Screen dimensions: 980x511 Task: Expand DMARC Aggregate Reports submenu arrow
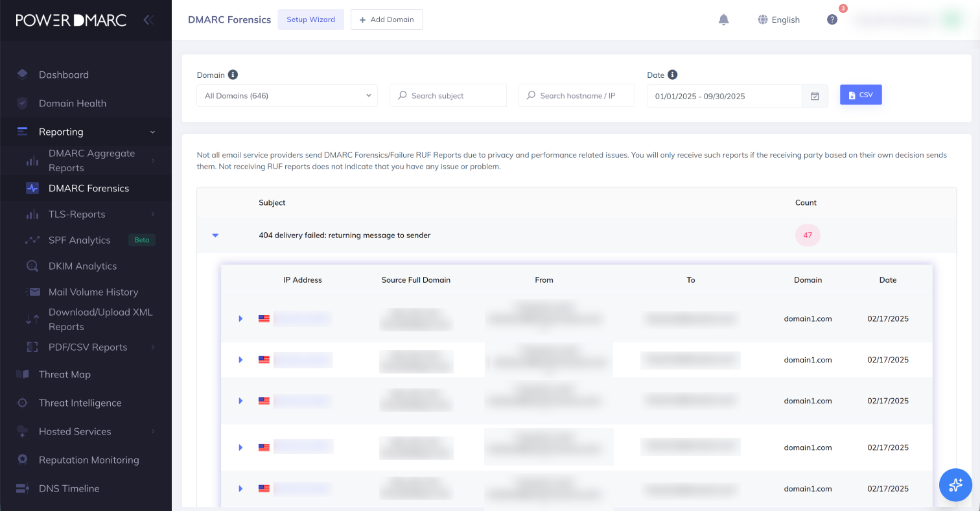click(x=153, y=161)
